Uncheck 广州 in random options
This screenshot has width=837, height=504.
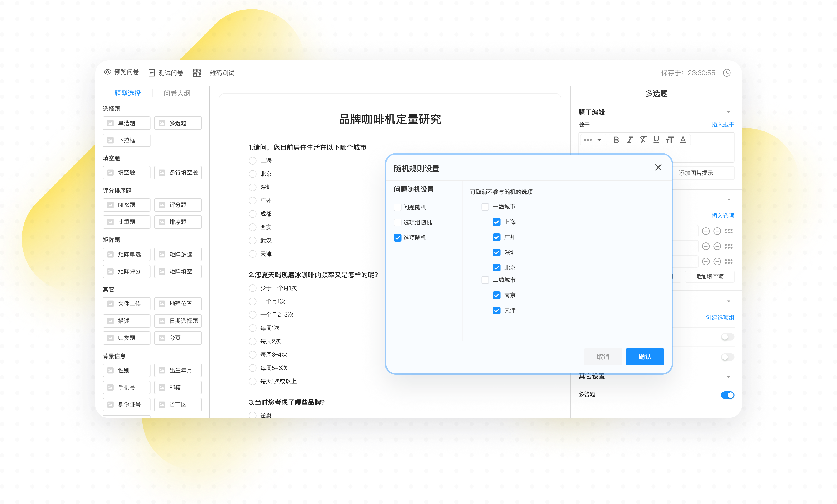496,237
